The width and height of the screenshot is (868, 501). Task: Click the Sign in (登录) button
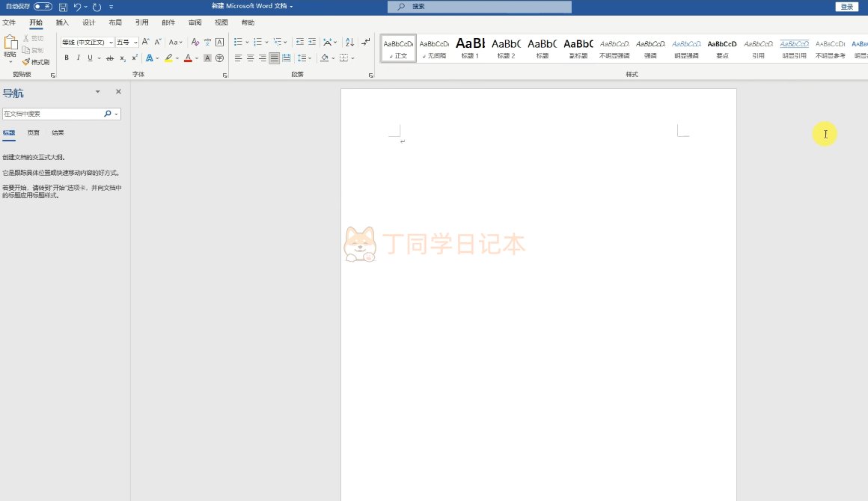click(846, 7)
